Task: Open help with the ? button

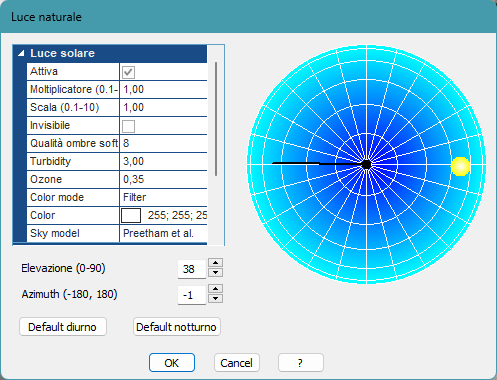Action: [301, 363]
